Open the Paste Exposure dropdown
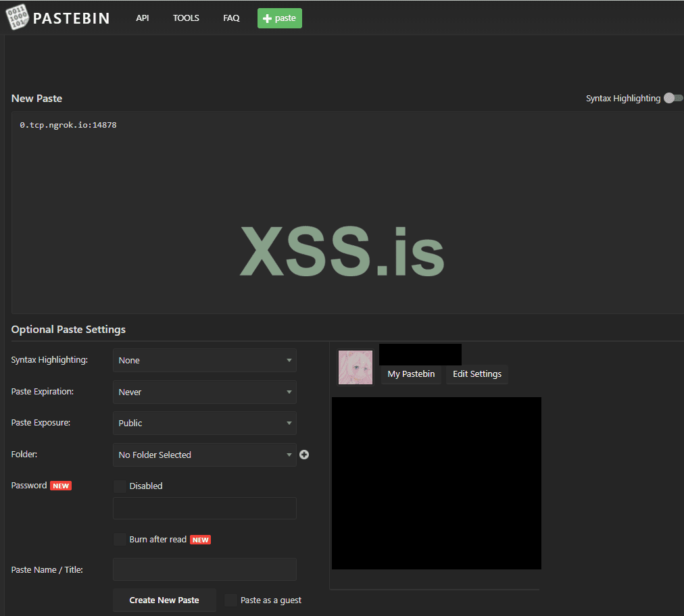 [205, 423]
